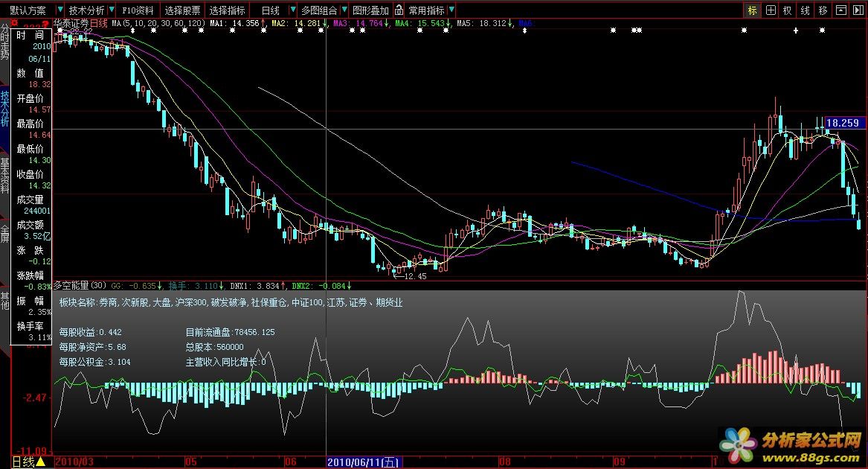Expand the 技术分析 dropdown arrow
Screen dimensions: 868x469
112,10
